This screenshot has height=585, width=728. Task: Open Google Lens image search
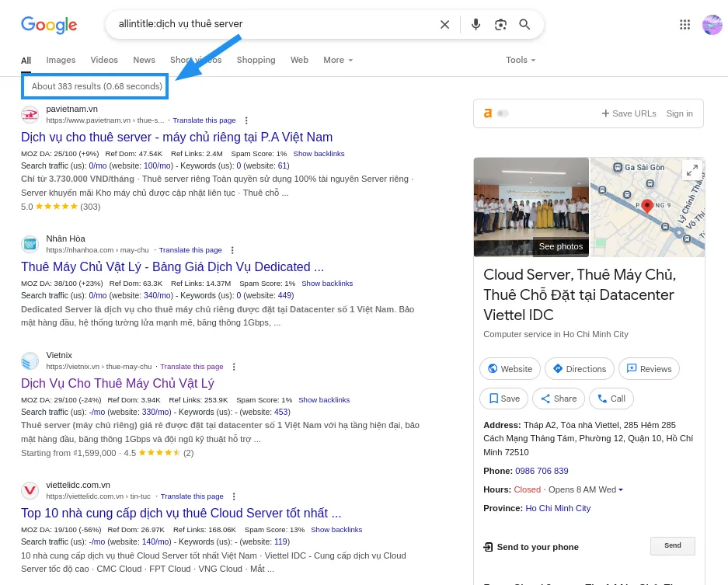(x=500, y=25)
